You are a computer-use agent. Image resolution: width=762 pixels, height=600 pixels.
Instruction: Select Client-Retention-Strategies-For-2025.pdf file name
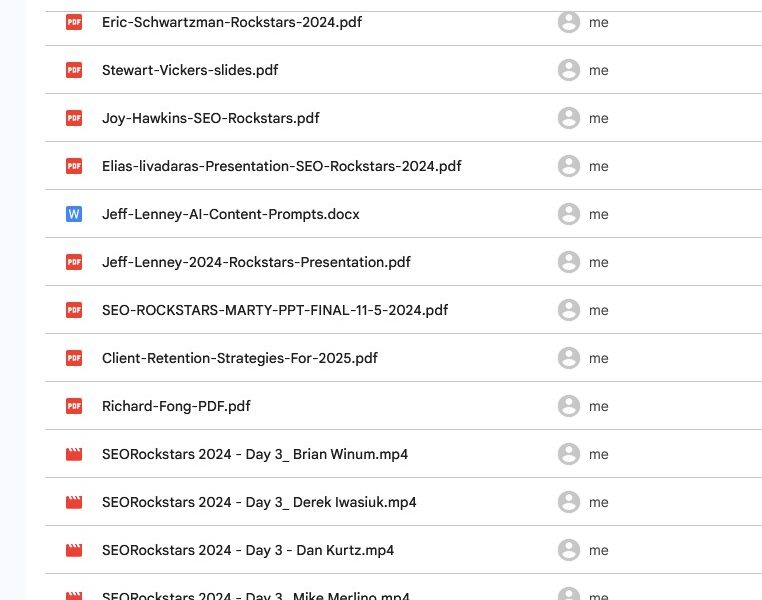pos(240,358)
